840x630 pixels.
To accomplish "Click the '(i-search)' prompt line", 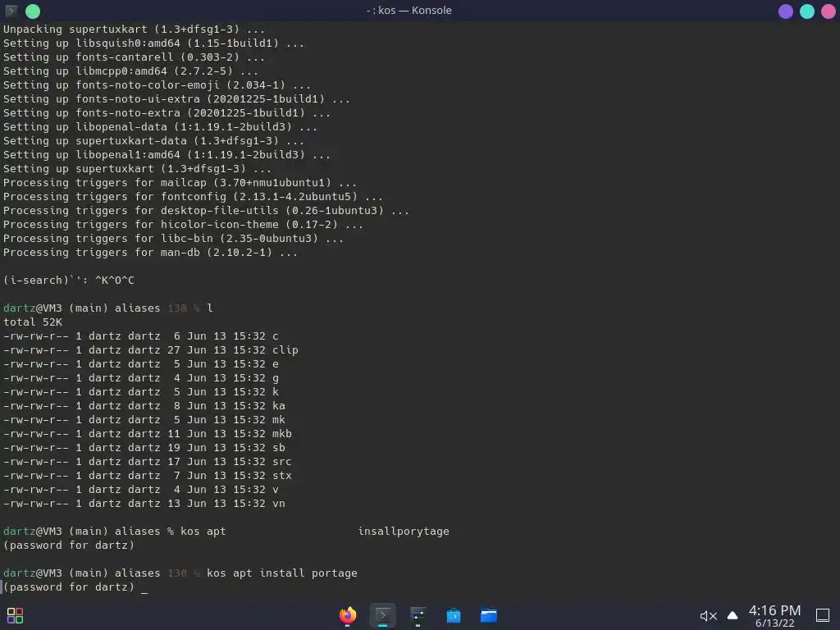I will click(x=69, y=281).
